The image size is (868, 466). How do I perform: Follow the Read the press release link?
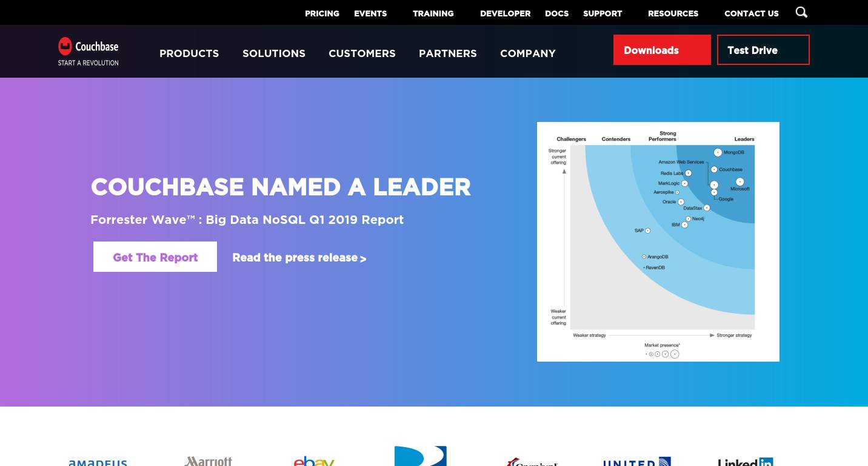299,258
